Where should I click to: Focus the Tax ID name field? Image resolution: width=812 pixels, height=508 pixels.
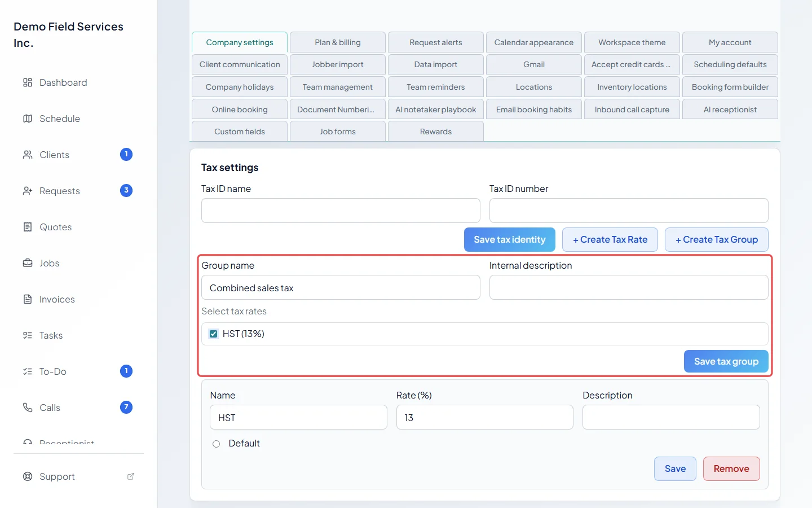341,211
